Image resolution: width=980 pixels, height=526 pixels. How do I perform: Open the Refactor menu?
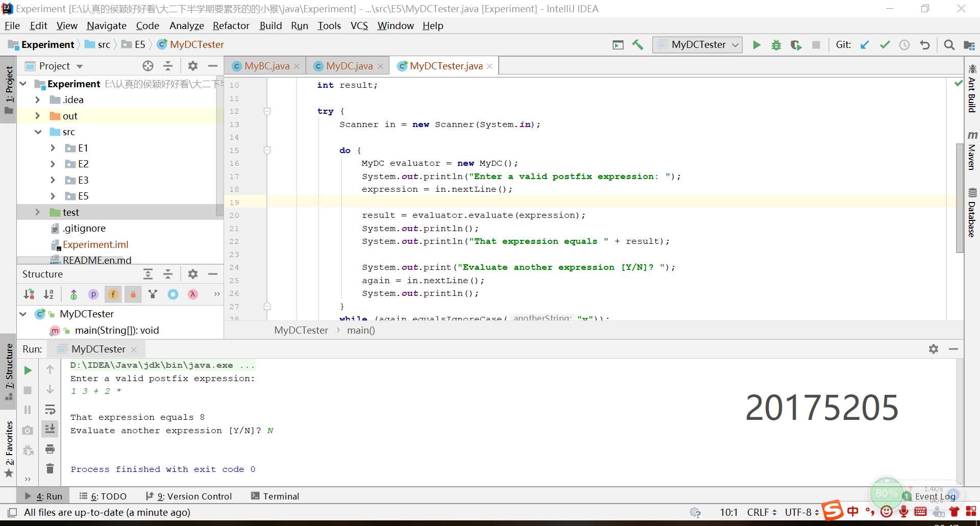(231, 26)
